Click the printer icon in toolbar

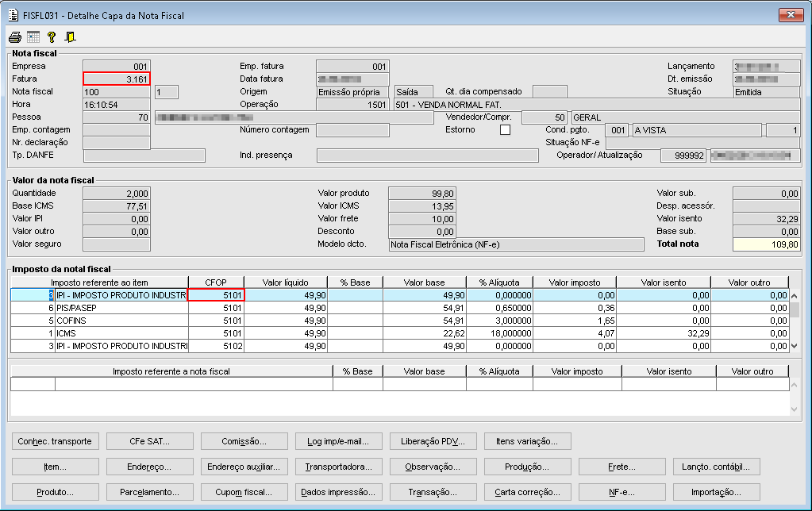tap(15, 37)
